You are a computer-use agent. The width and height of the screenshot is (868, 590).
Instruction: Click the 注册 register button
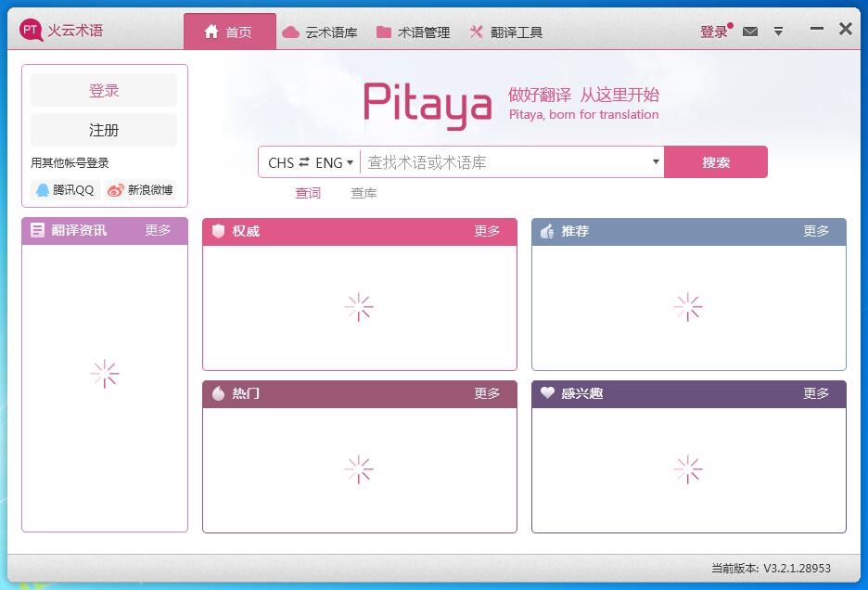coord(104,130)
